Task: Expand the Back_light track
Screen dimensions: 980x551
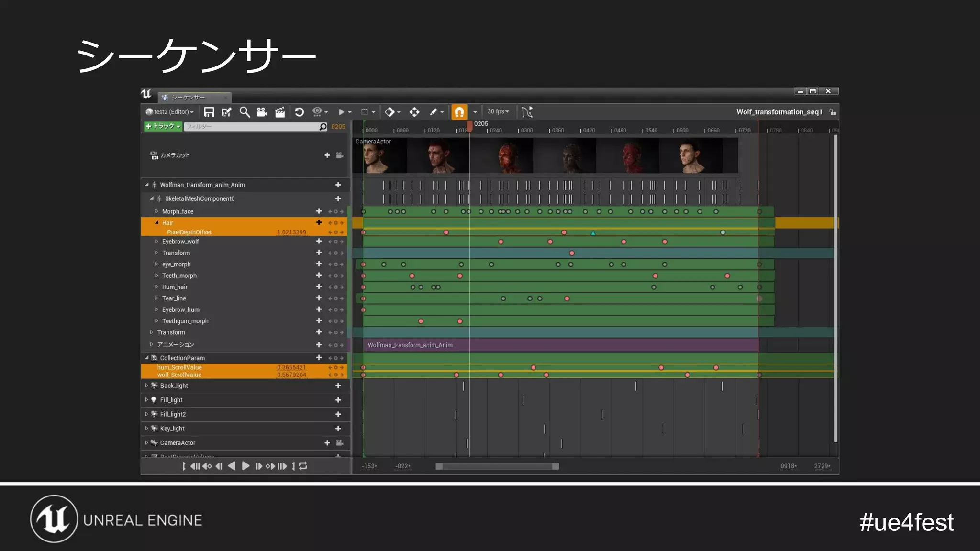Action: (146, 386)
